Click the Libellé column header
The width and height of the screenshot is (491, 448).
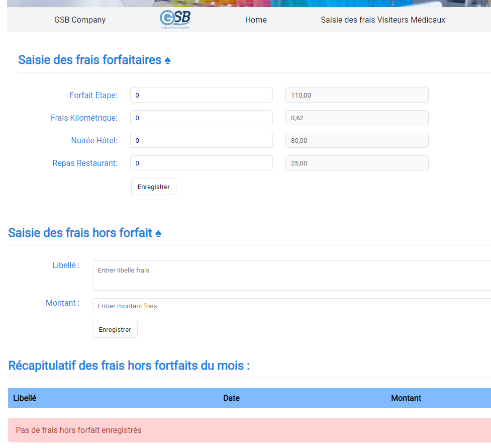click(x=25, y=398)
